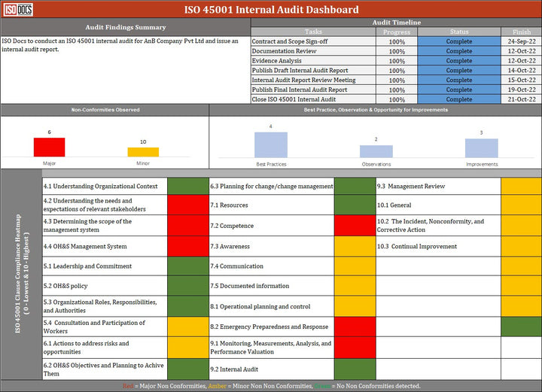Click the 24-Sep-22 finish date cell
This screenshot has height=392, width=542.
pyautogui.click(x=521, y=41)
